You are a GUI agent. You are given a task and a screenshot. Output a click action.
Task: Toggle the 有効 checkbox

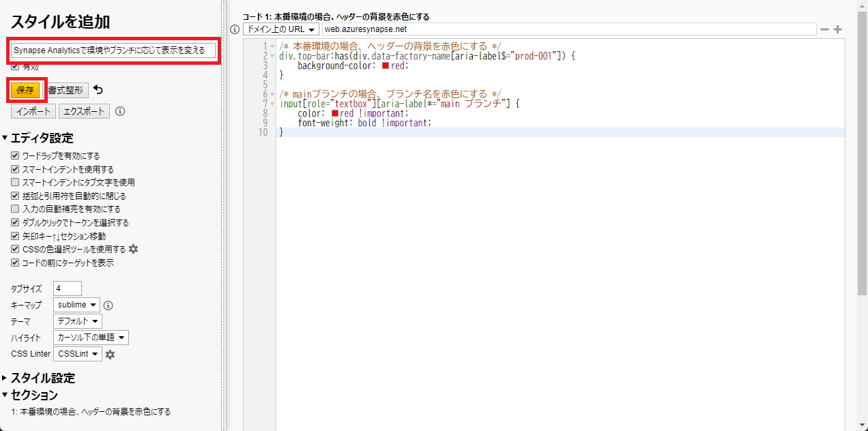pyautogui.click(x=15, y=67)
